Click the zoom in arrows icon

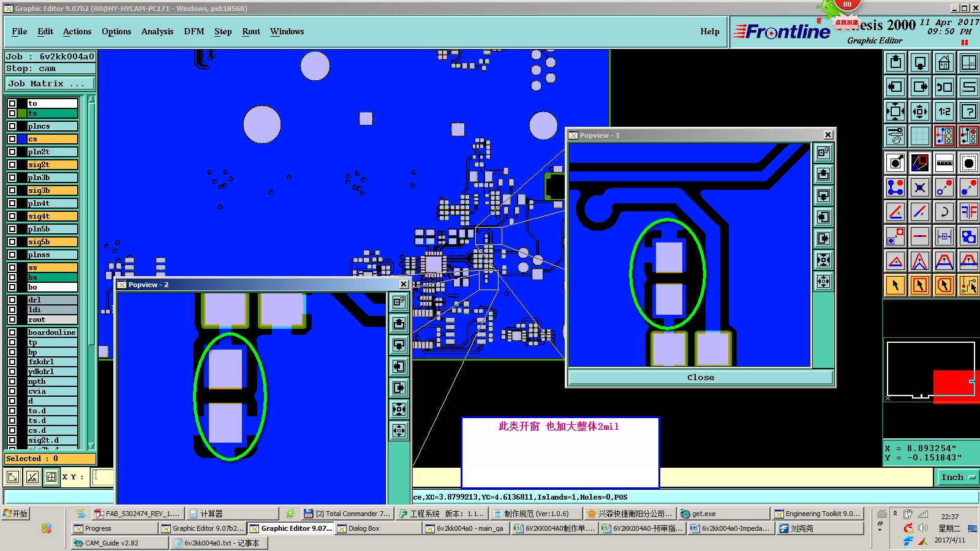coord(895,111)
